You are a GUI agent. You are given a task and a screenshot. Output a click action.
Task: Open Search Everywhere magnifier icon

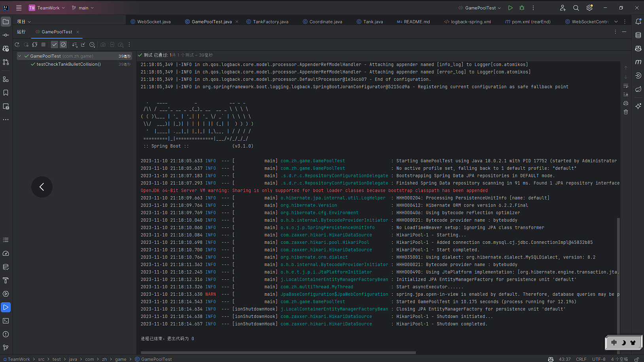576,8
